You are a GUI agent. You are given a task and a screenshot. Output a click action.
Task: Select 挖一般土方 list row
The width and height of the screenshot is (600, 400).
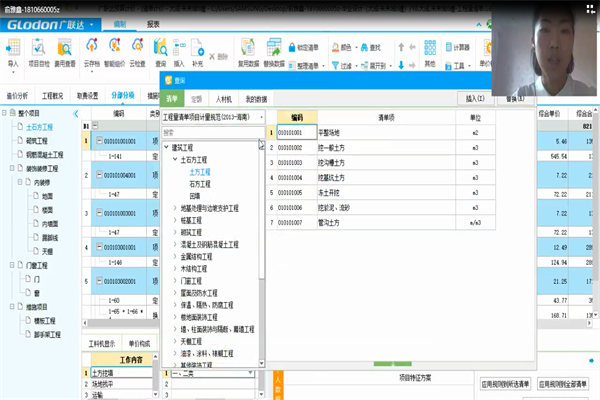tap(381, 147)
